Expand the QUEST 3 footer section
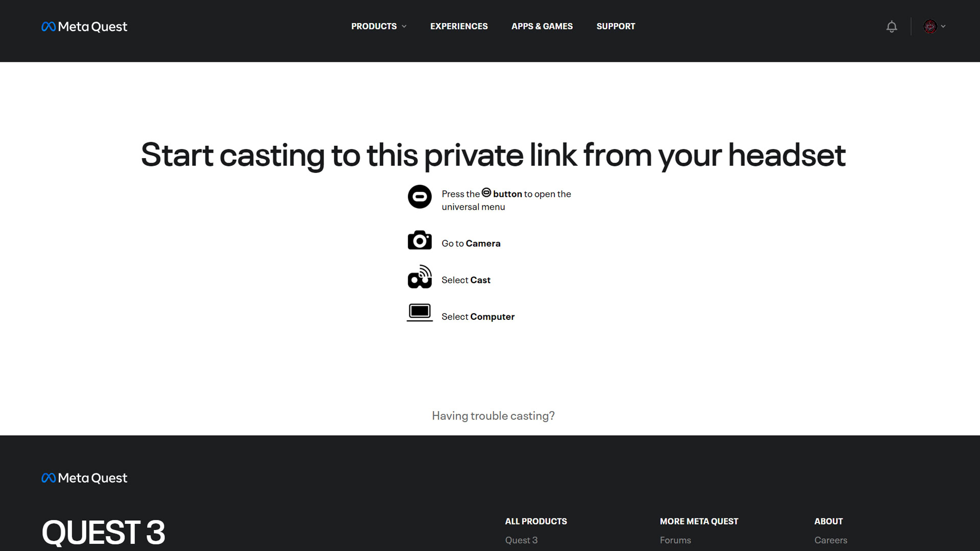This screenshot has width=980, height=551. pyautogui.click(x=103, y=532)
